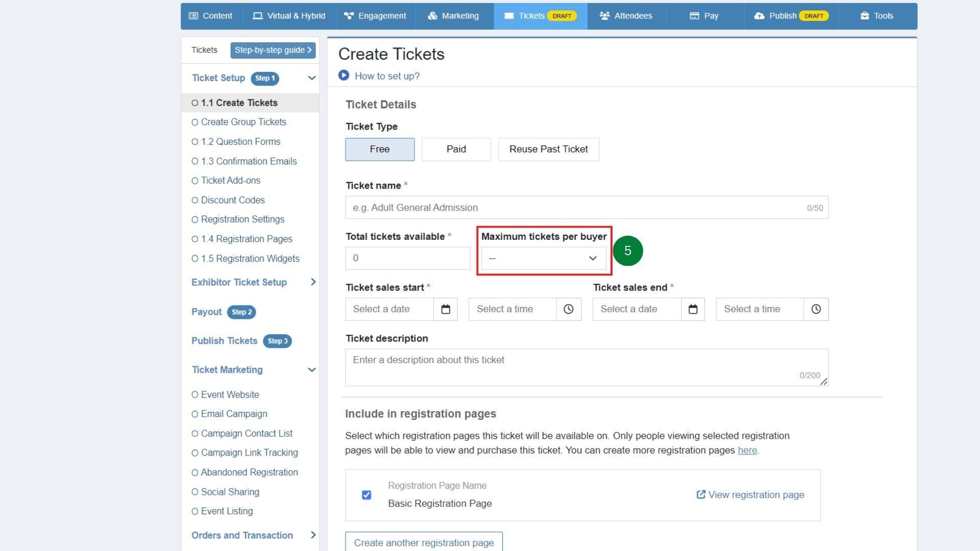Click the Ticket Marketing heading

point(227,370)
